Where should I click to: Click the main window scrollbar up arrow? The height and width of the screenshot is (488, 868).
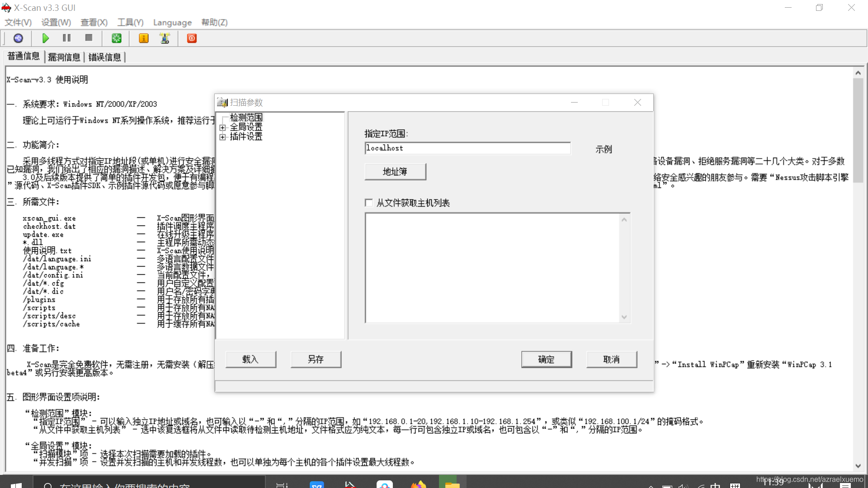[x=858, y=73]
